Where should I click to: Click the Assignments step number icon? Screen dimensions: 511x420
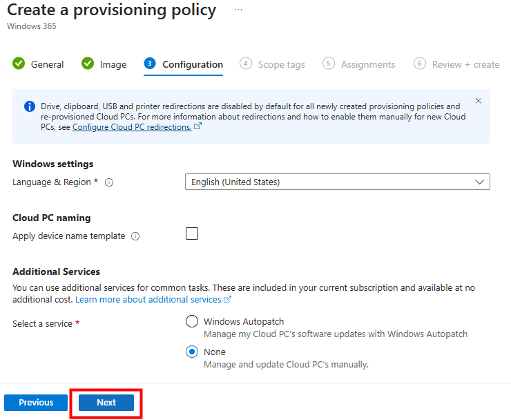coord(329,64)
